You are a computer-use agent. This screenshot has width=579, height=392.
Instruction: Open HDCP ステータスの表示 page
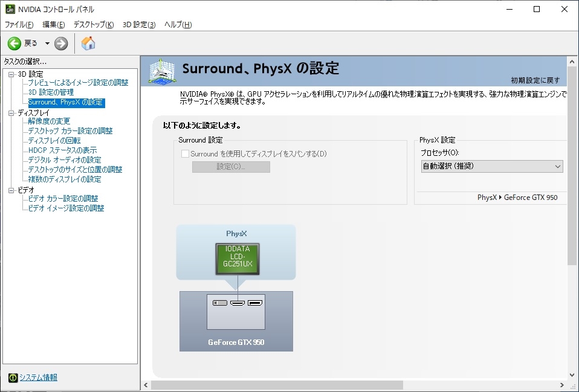[x=62, y=150]
